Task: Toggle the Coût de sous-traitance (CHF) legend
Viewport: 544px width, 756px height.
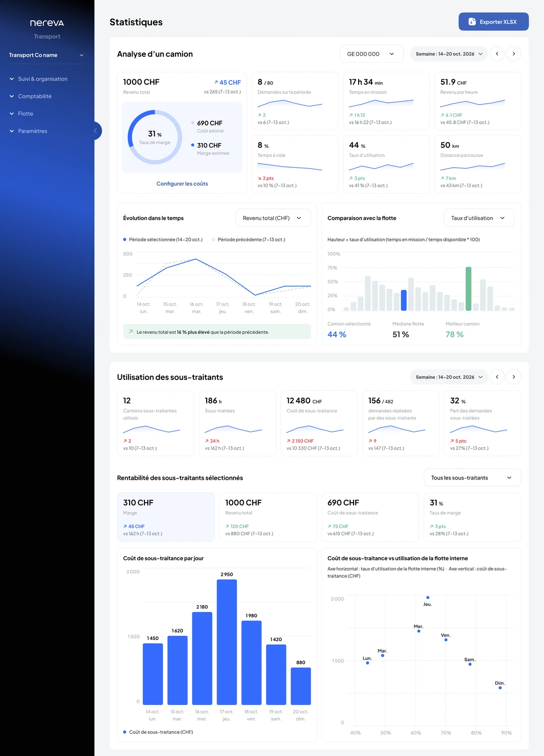Action: click(x=158, y=732)
